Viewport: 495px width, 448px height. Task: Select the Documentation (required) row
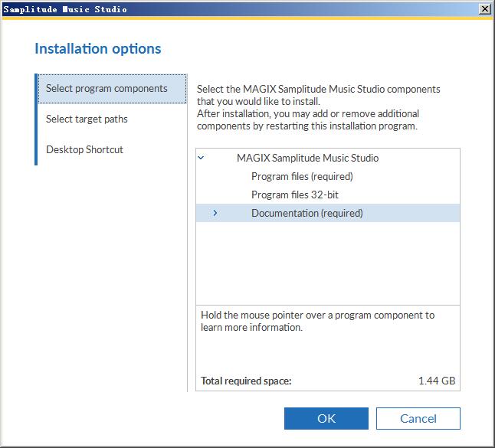(328, 213)
